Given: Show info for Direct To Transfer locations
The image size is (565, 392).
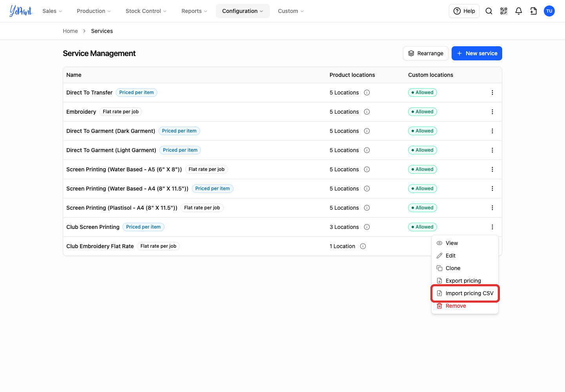Looking at the screenshot, I should [367, 93].
